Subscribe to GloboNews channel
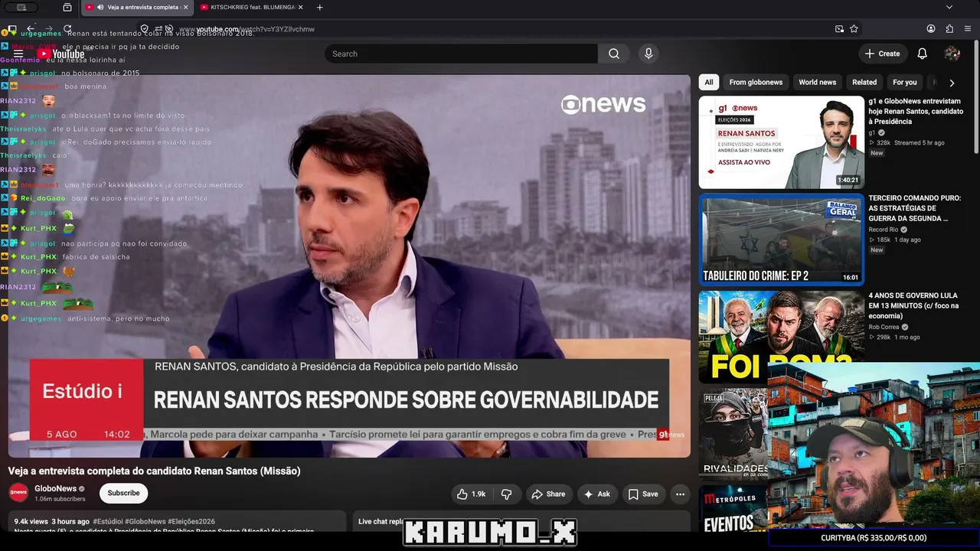 point(123,494)
